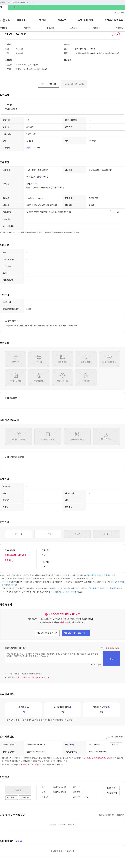Jump to the 우대사항 section tab
Viewport: 125px width, 868px height.
click(50, 28)
